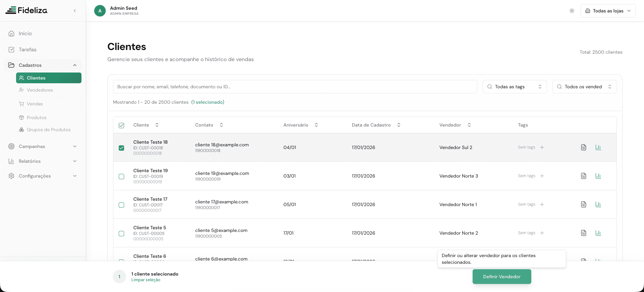Go to Tarefas in the sidebar

point(28,50)
